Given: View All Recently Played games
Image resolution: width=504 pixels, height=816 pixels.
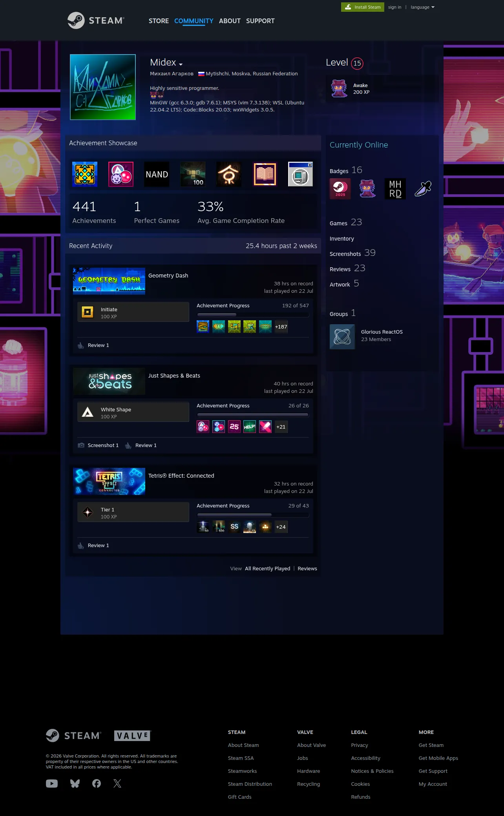Looking at the screenshot, I should pos(268,568).
